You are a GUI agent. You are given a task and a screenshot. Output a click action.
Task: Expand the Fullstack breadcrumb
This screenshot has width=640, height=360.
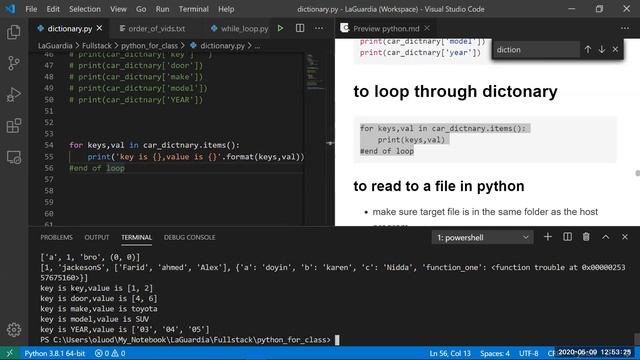97,46
